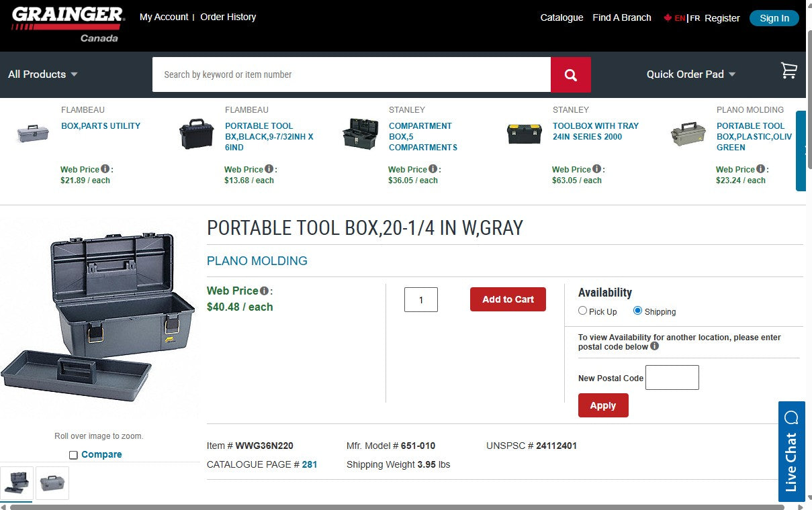Click the carousel next arrow on the right
This screenshot has width=812, height=510.
(801, 151)
